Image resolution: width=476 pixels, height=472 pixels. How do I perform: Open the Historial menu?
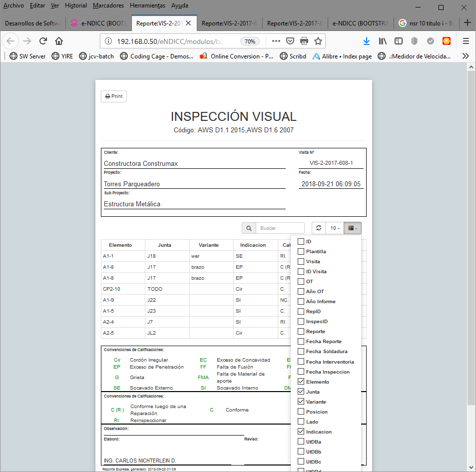pos(76,5)
